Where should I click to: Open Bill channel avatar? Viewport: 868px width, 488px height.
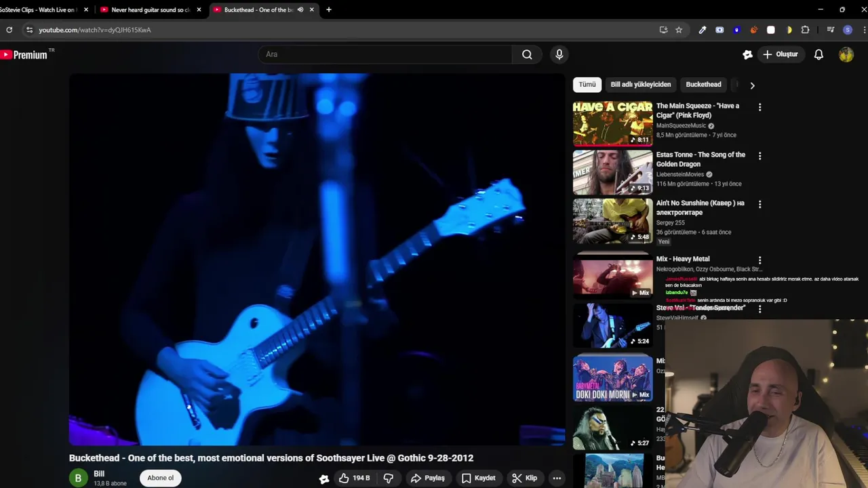[78, 478]
